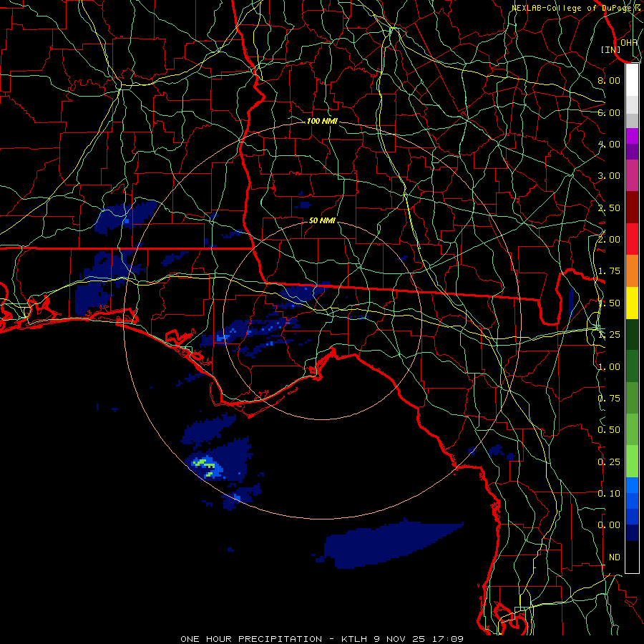Click the 50 NMI range ring label

coord(322,220)
